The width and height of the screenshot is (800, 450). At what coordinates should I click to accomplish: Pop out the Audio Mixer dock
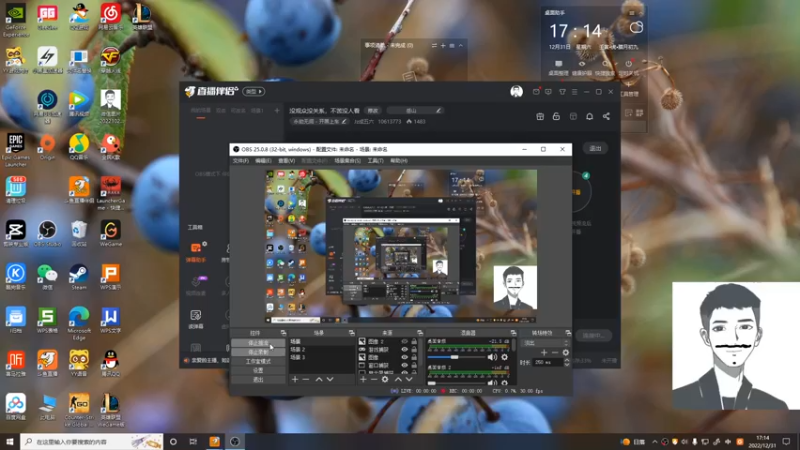pyautogui.click(x=513, y=333)
